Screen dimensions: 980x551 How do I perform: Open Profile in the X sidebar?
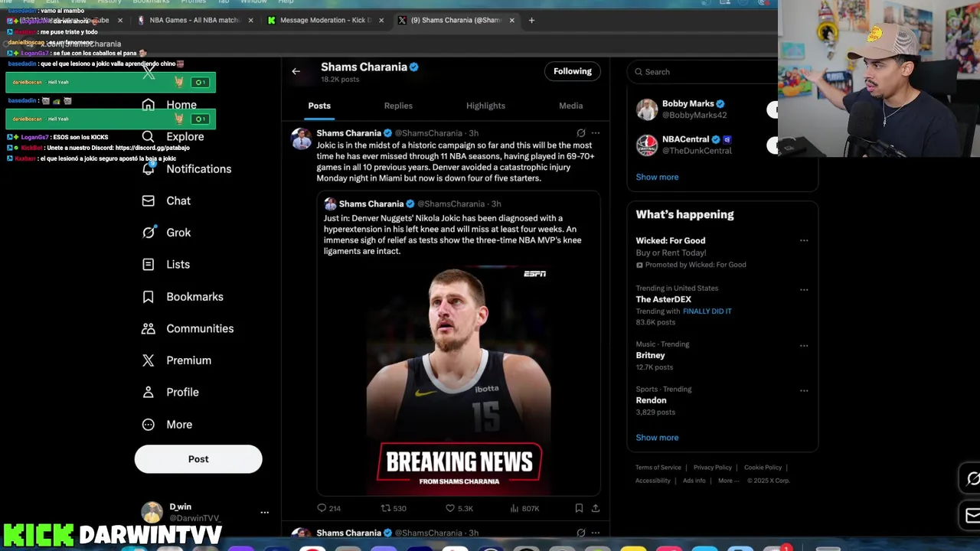click(170, 393)
